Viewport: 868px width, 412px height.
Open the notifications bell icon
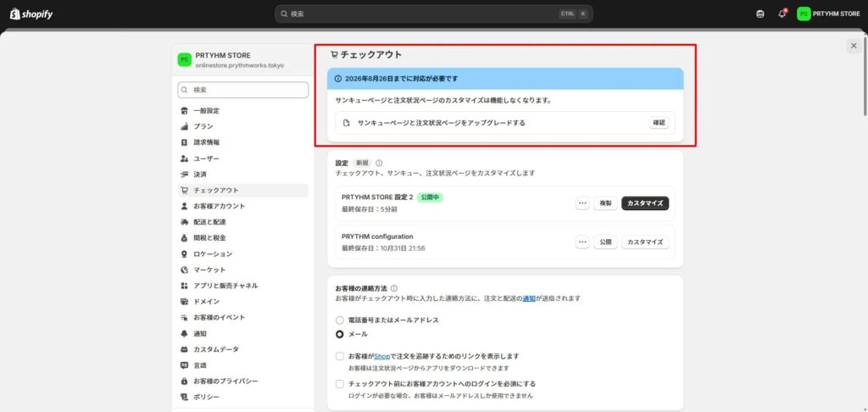click(x=782, y=14)
